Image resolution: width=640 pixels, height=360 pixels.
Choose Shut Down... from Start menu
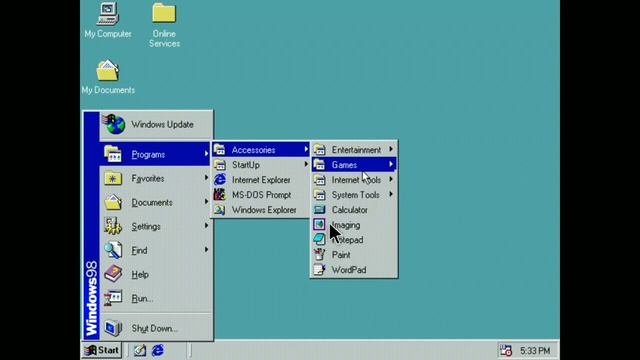[x=154, y=328]
